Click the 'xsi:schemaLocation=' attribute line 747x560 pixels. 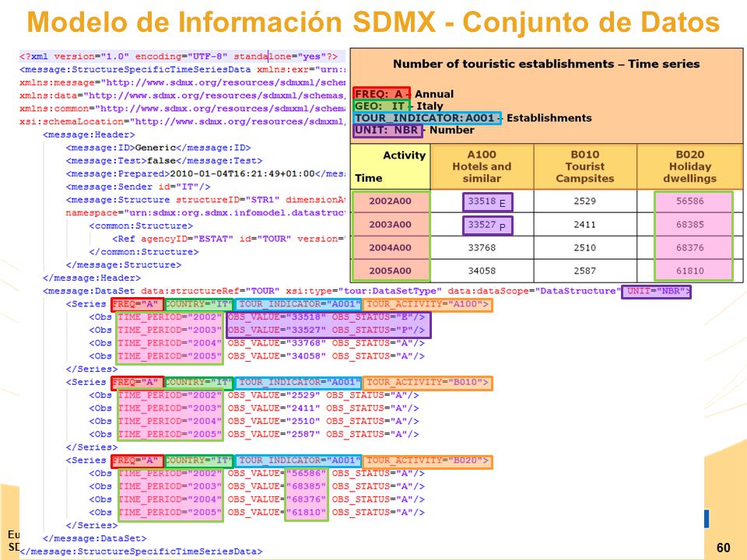point(182,121)
